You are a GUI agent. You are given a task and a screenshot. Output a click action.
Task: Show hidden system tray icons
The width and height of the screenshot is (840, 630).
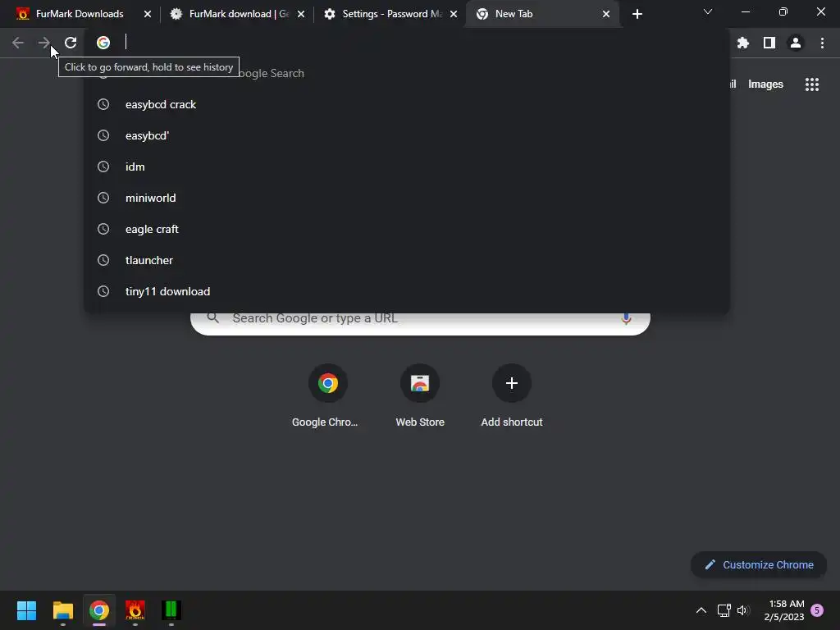tap(701, 610)
